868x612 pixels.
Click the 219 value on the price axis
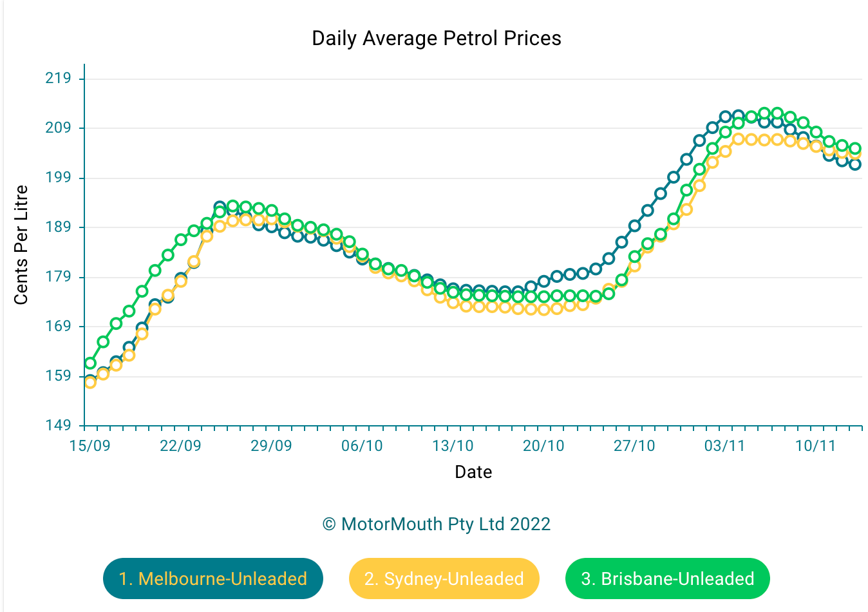pyautogui.click(x=58, y=79)
